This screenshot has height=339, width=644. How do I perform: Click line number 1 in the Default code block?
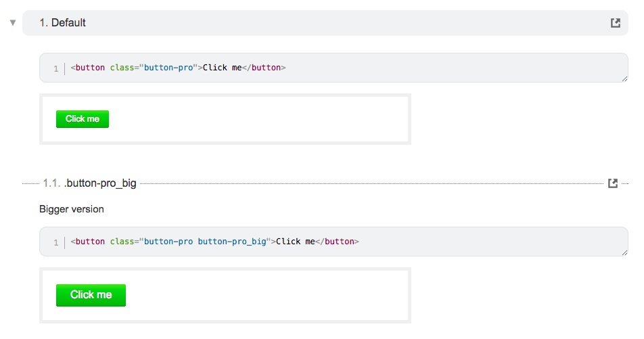pyautogui.click(x=56, y=68)
